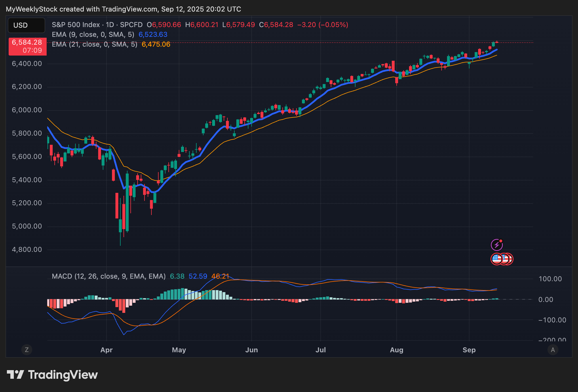Viewport: 578px width, 392px height.
Task: Select the EMA 21 indicator legend
Action: (x=94, y=44)
